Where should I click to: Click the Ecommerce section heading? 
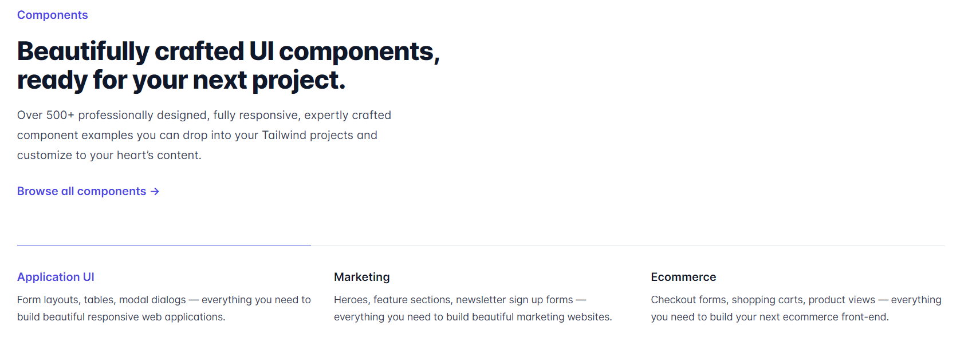[683, 277]
